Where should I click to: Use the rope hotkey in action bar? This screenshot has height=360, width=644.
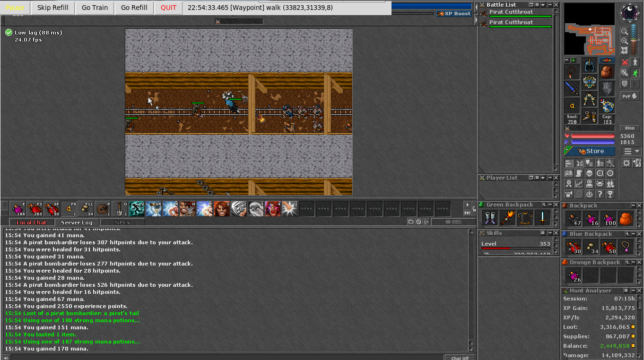pyautogui.click(x=103, y=208)
